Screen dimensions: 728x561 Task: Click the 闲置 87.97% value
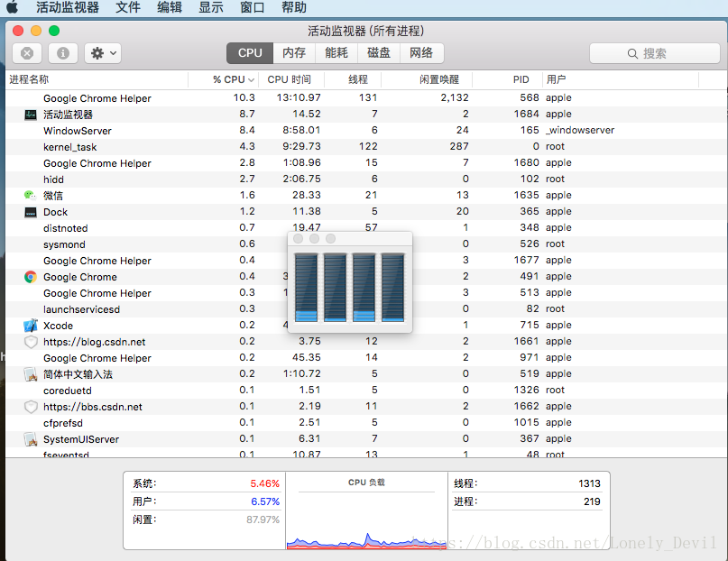coord(263,520)
